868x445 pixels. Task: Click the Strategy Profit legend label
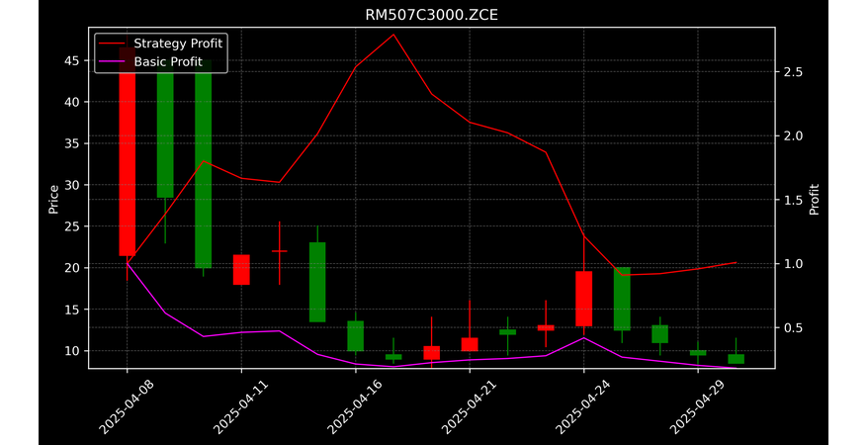click(x=178, y=44)
